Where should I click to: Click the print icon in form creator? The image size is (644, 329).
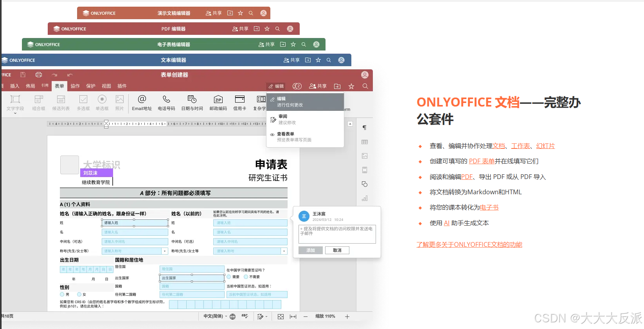[x=39, y=75]
